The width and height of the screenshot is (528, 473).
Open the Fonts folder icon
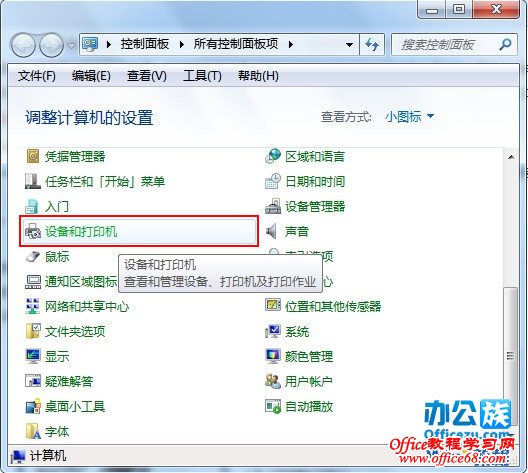click(33, 432)
